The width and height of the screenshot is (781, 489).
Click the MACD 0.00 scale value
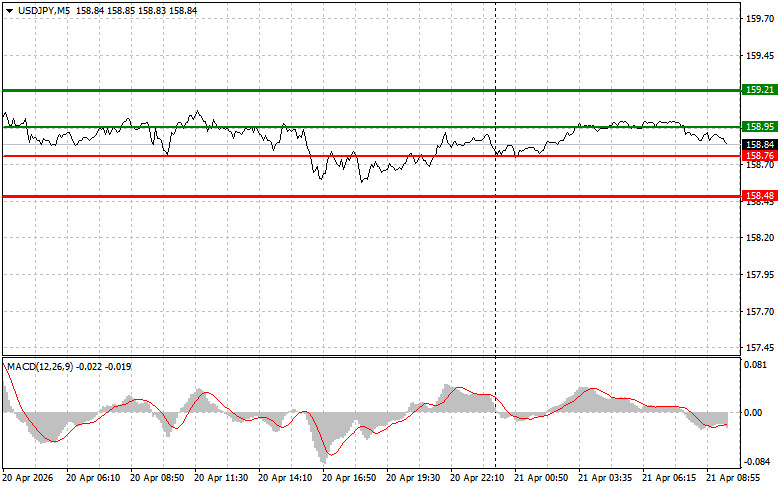point(755,412)
